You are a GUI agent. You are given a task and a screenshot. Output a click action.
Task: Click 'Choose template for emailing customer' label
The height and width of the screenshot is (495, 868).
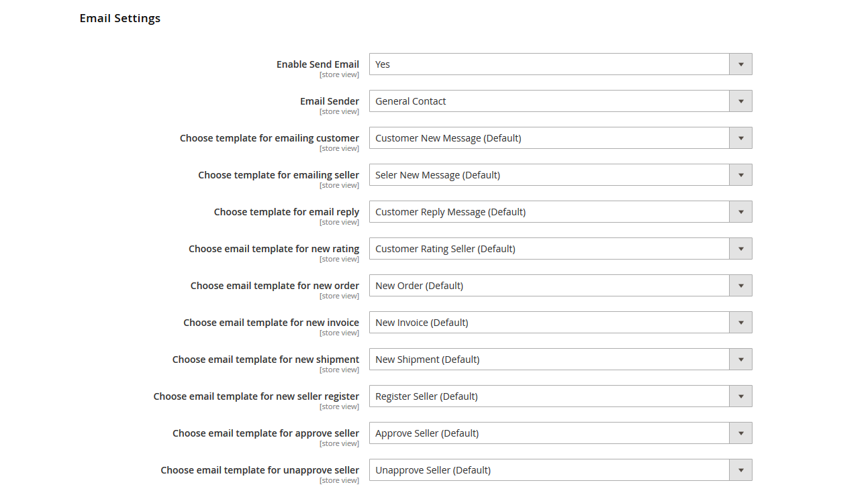tap(269, 138)
